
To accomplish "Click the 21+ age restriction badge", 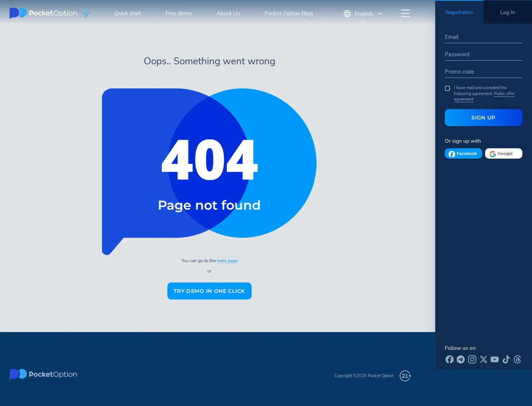I will coord(405,376).
